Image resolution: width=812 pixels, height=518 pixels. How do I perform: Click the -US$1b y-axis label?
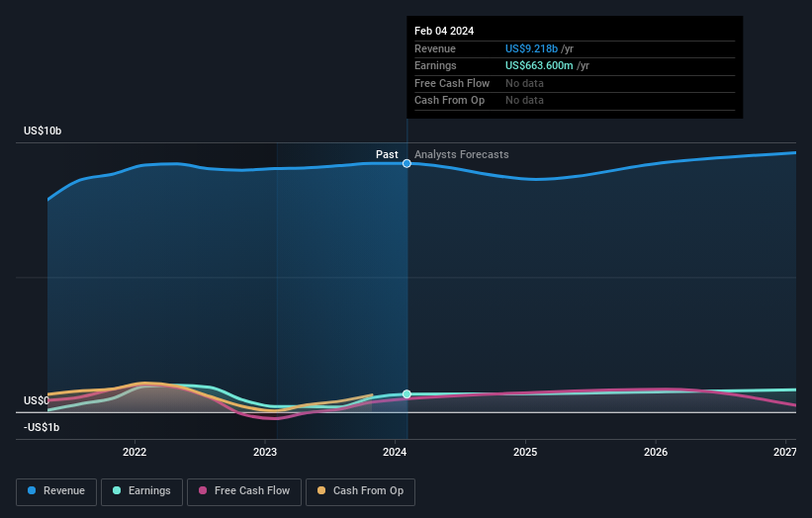coord(42,427)
